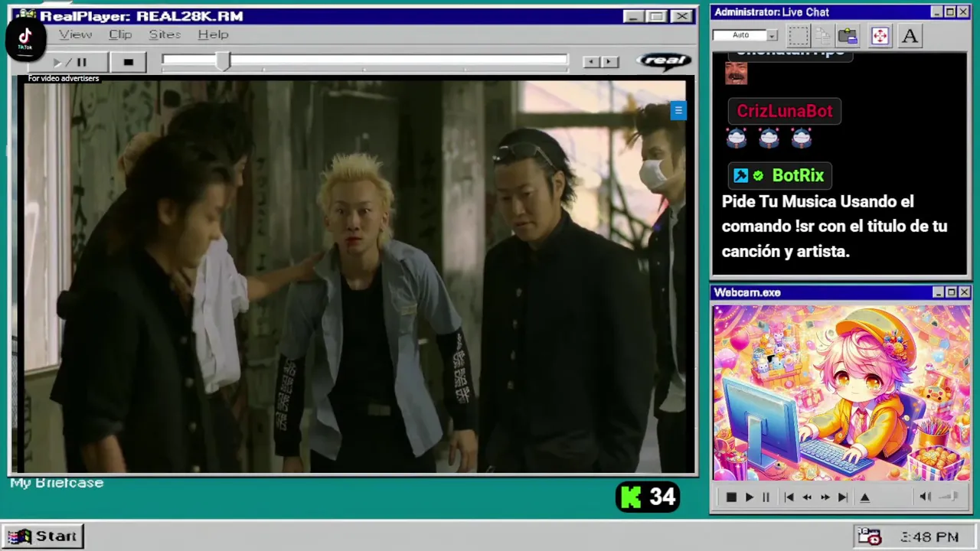The image size is (980, 551).
Task: Minimize the RealPlayer window
Action: pyautogui.click(x=632, y=16)
